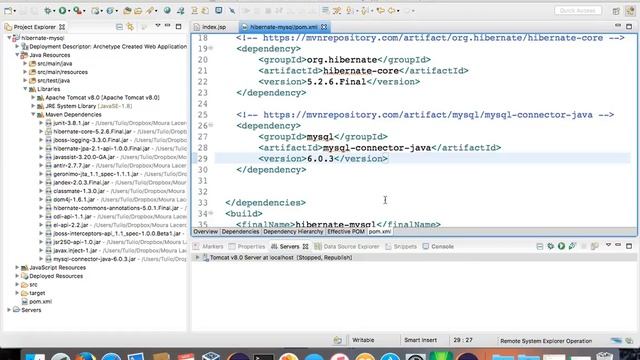This screenshot has width=640, height=360.
Task: Select hibernate-core-5.2.6.Final.jar in the tree
Action: pos(93,131)
